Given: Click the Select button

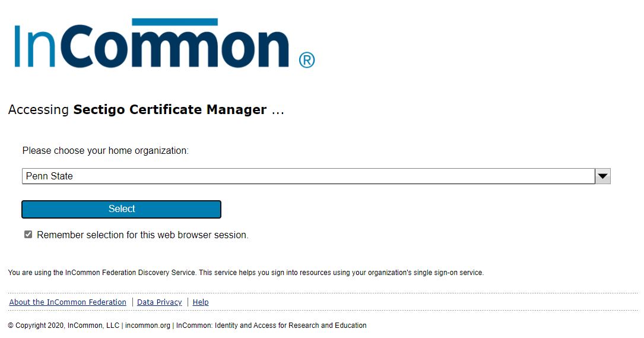Looking at the screenshot, I should [x=121, y=209].
